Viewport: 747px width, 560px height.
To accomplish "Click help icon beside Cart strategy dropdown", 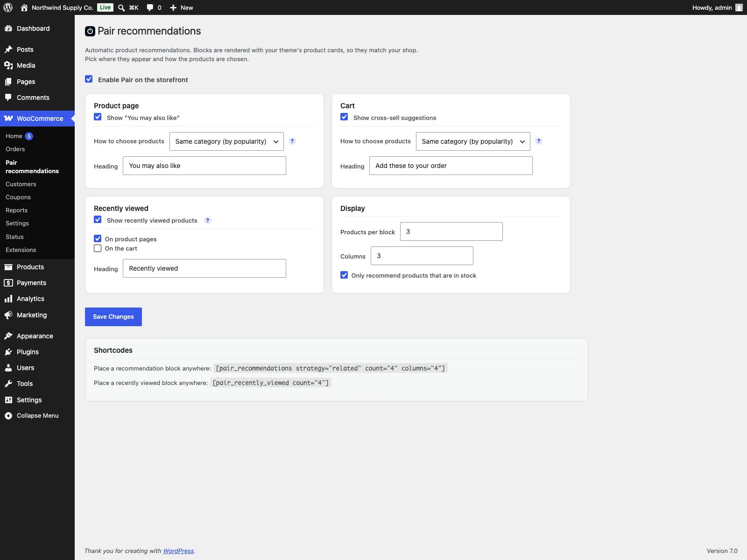I will click(539, 141).
